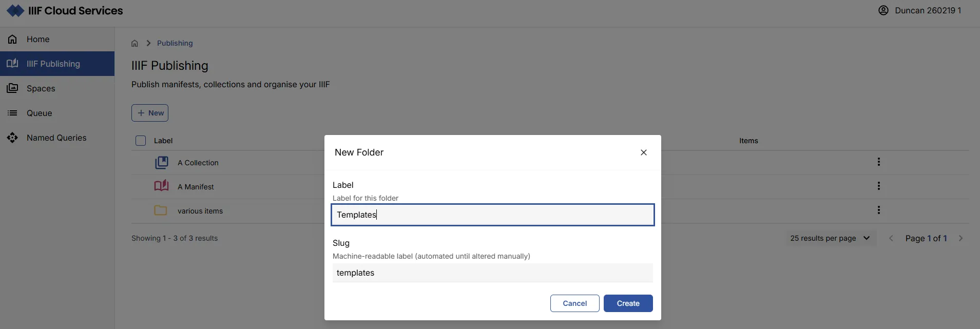Open the user account icon for Duncan
Image resolution: width=980 pixels, height=329 pixels.
click(883, 10)
